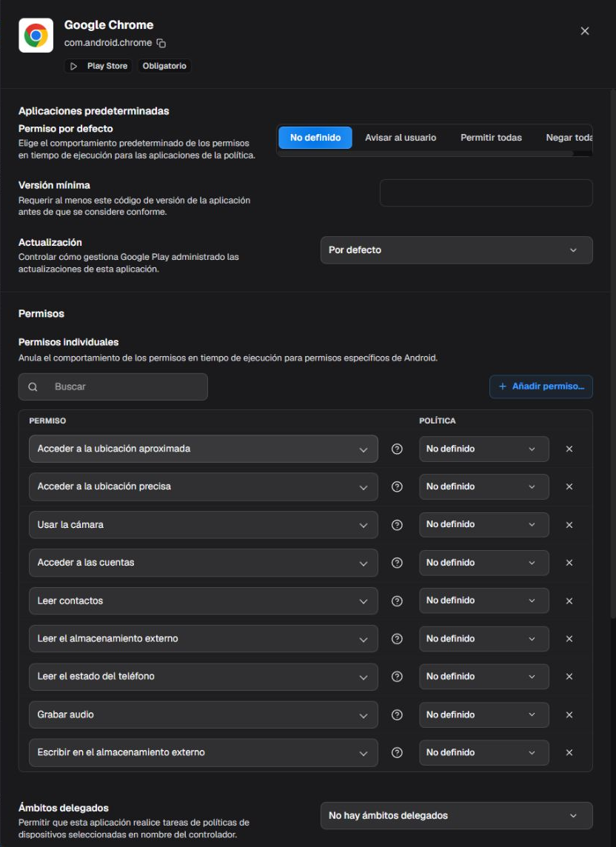This screenshot has height=847, width=616.
Task: Click the POLÍTICA column header
Action: pos(438,421)
